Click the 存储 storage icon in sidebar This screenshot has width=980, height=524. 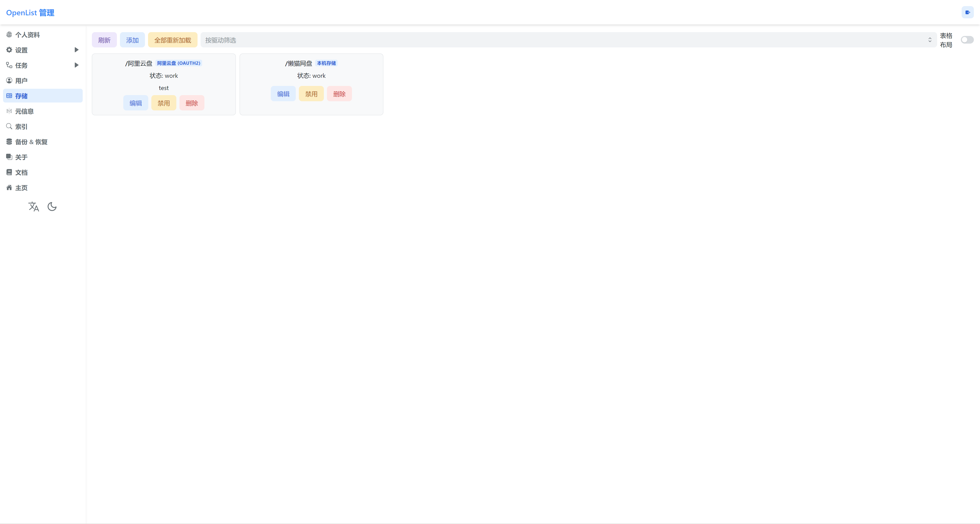[9, 96]
